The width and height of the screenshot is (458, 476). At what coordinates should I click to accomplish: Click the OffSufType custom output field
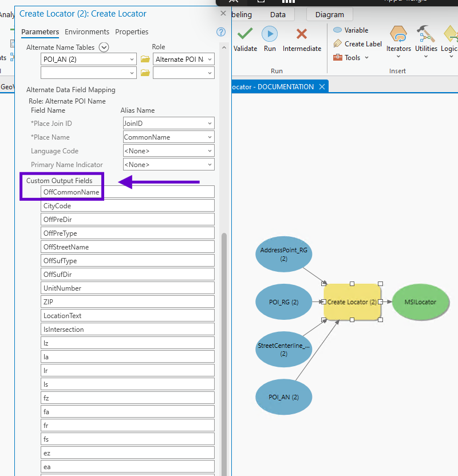tap(128, 260)
